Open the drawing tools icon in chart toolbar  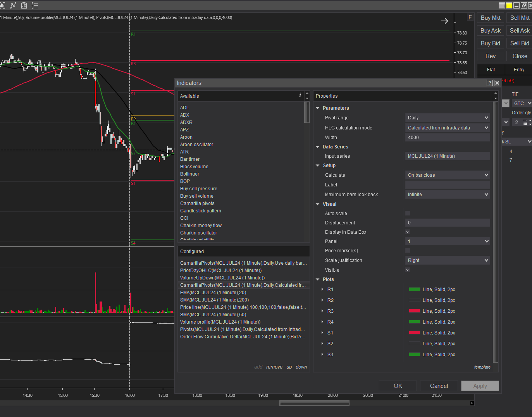point(13,5)
